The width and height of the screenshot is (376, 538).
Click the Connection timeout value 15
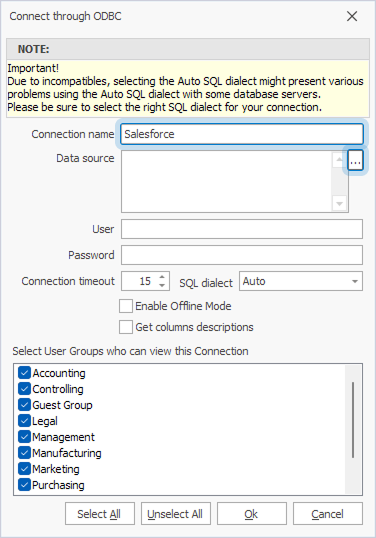tap(145, 281)
